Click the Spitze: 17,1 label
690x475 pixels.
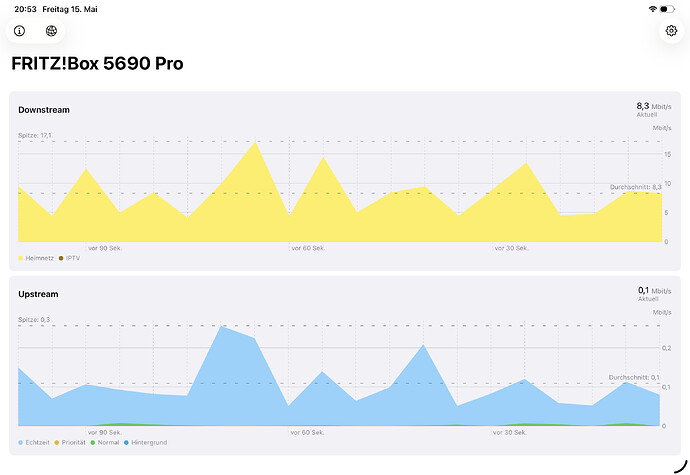coord(35,136)
